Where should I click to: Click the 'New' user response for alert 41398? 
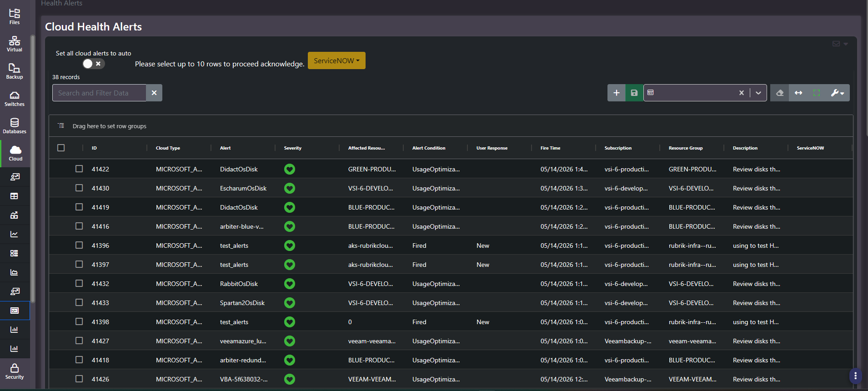pos(483,322)
